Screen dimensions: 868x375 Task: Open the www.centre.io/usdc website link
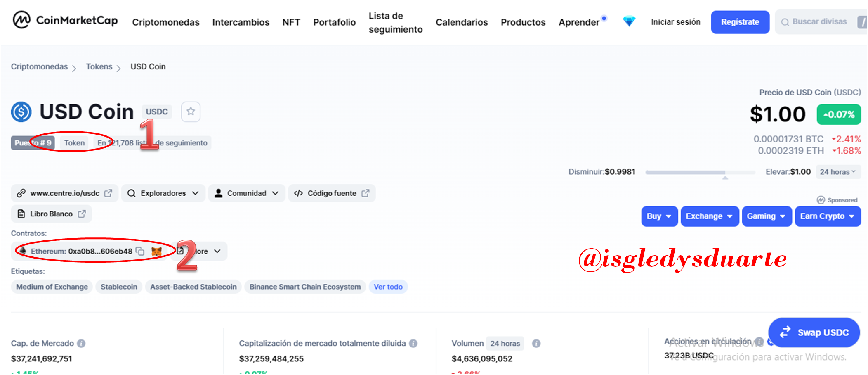click(65, 193)
